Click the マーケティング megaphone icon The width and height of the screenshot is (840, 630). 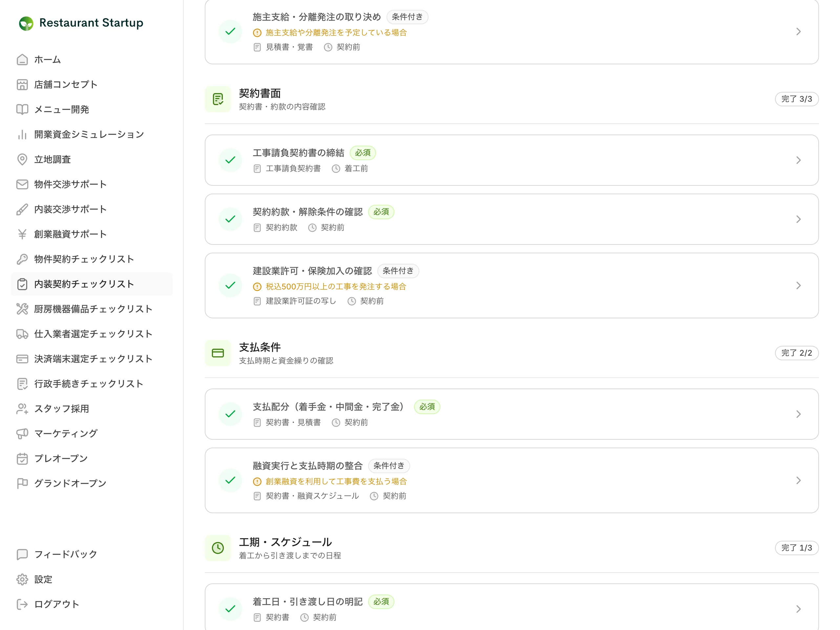click(22, 434)
